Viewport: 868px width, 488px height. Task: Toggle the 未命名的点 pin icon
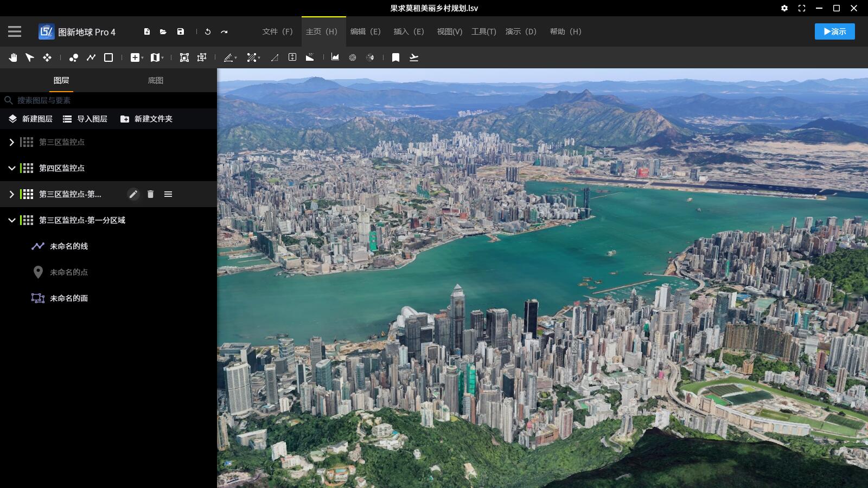click(x=38, y=272)
